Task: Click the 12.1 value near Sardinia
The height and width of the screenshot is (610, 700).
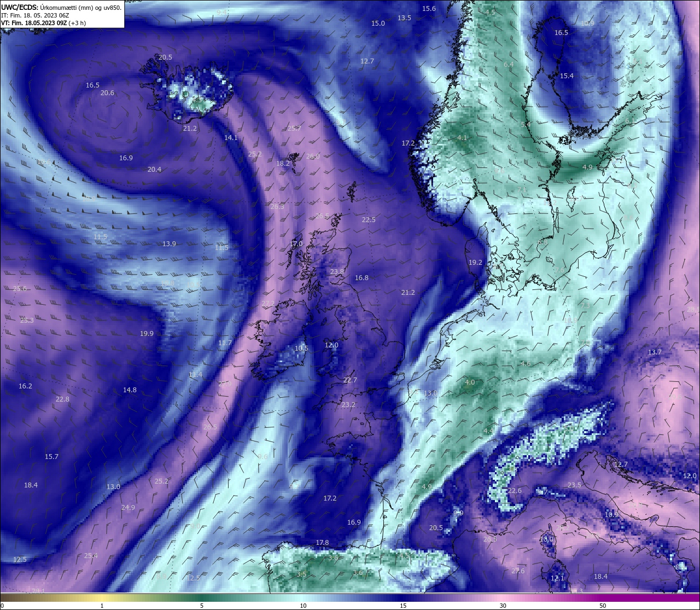Action: pos(557,578)
